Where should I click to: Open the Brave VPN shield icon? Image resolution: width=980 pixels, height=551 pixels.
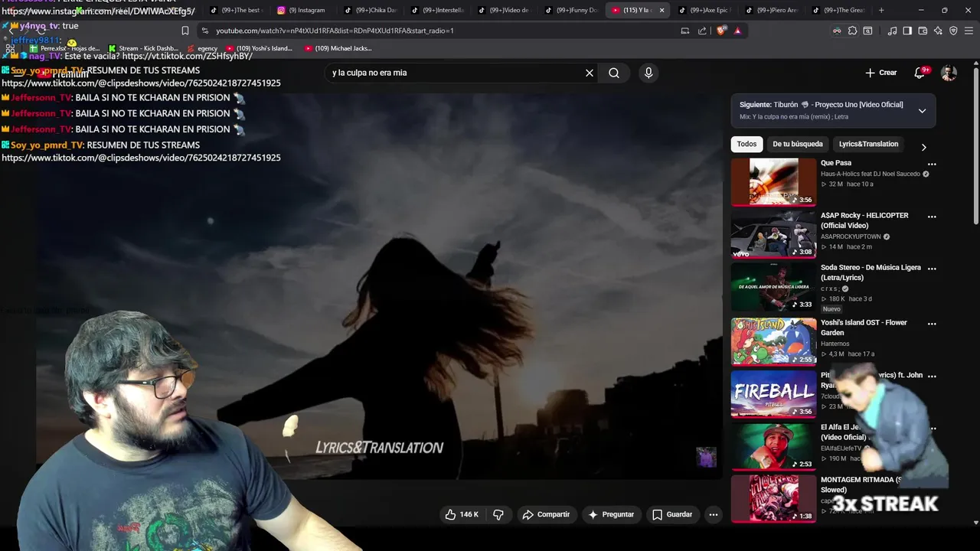tap(953, 31)
